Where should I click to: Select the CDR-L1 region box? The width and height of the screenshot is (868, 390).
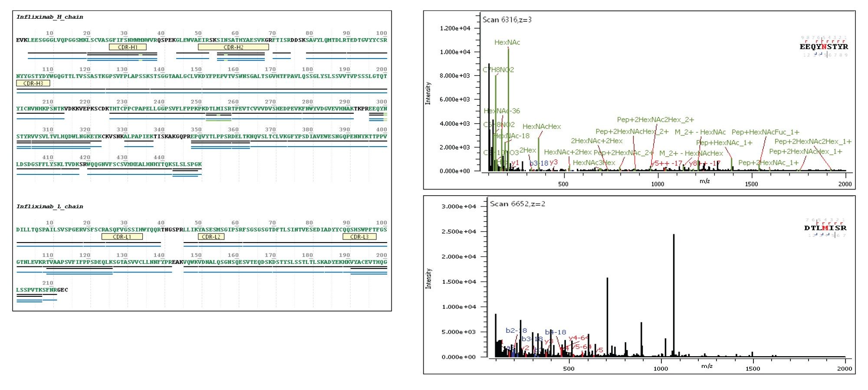(x=122, y=237)
